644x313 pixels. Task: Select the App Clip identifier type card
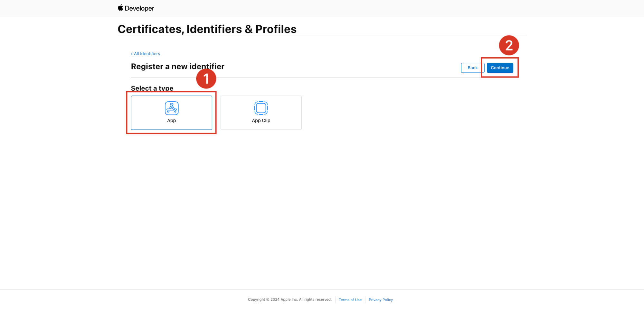tap(261, 113)
